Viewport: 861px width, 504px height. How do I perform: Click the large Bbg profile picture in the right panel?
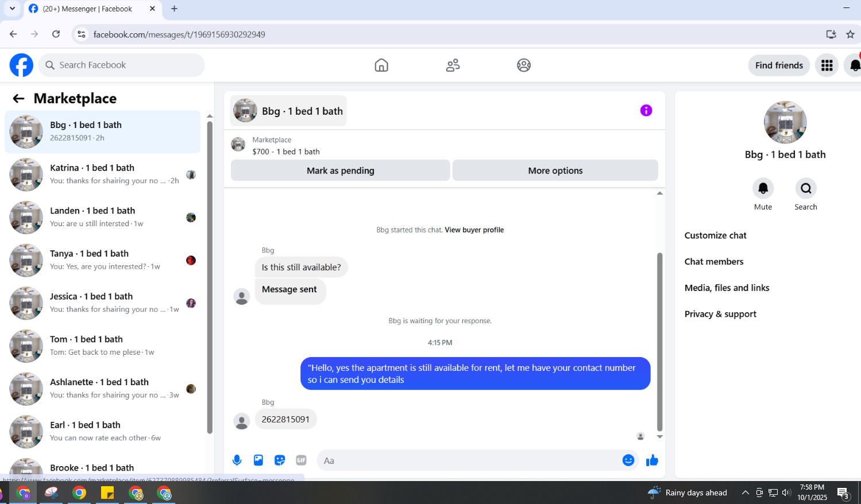click(785, 122)
